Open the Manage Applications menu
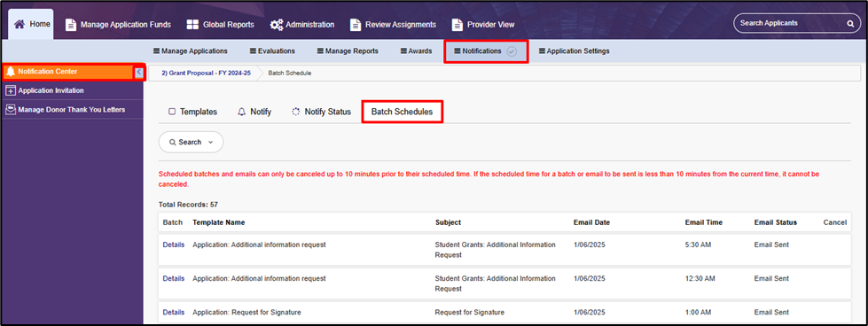This screenshot has width=868, height=326. (190, 50)
